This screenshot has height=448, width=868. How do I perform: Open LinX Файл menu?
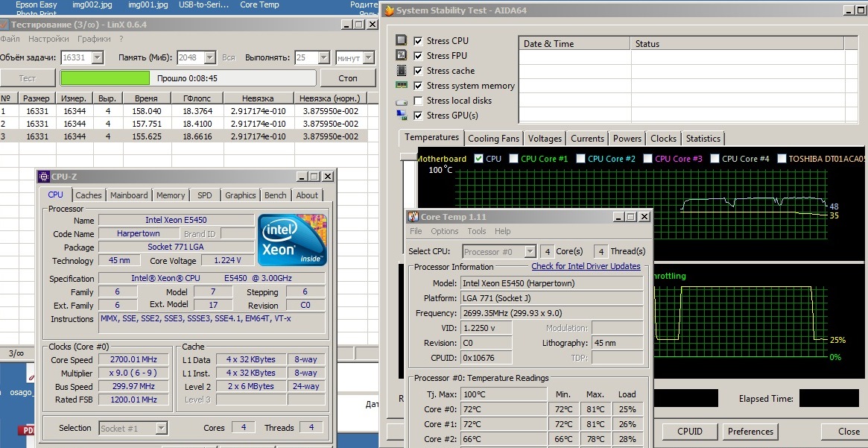click(x=10, y=40)
